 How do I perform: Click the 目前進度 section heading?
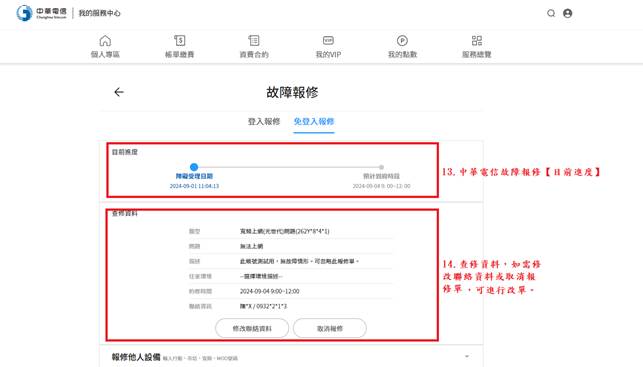[125, 152]
